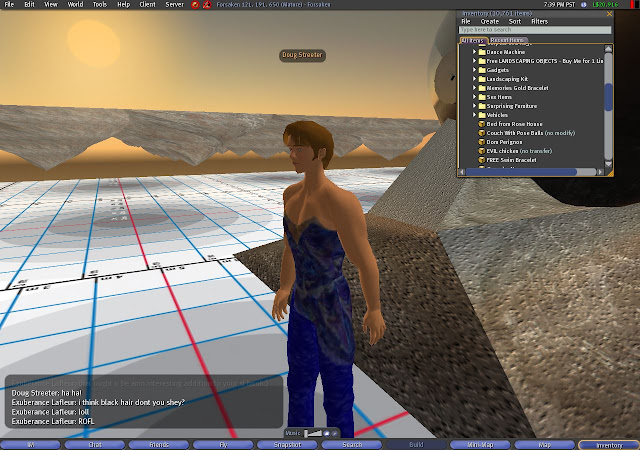Take a picture with the Snapshot button
This screenshot has height=450, width=640.
287,445
